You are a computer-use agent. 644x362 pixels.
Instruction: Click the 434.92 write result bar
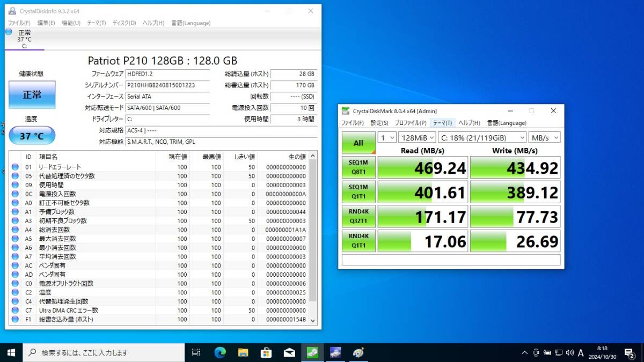point(515,168)
